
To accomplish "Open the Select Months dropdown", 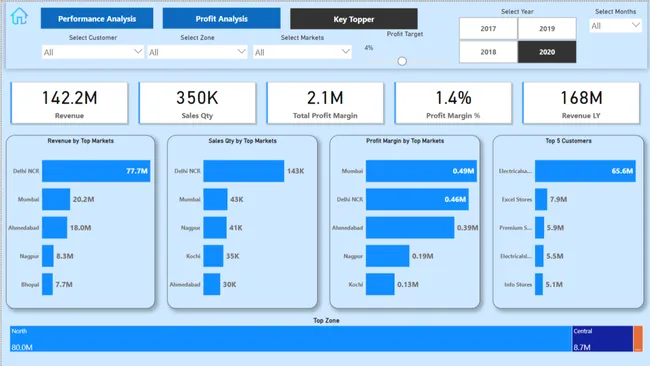I will (x=615, y=26).
